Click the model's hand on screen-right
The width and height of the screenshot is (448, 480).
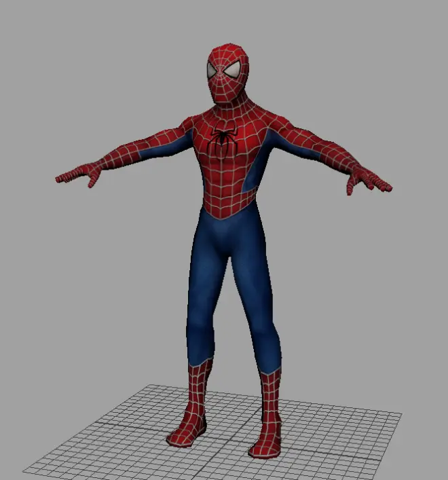pos(369,180)
